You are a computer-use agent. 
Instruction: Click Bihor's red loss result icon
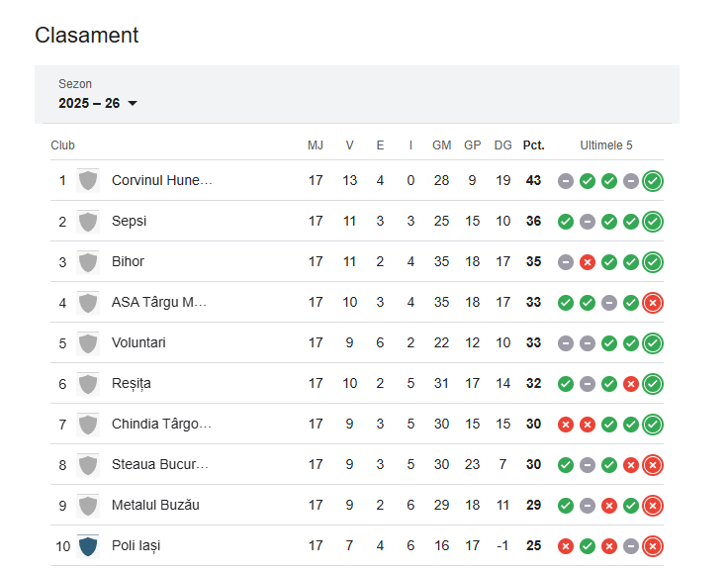[588, 262]
